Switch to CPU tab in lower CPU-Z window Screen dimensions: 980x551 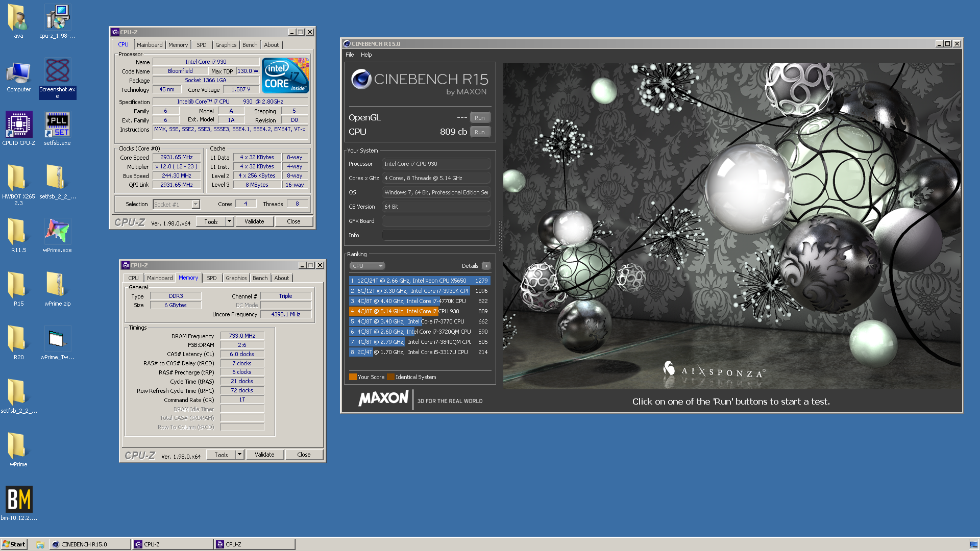133,278
